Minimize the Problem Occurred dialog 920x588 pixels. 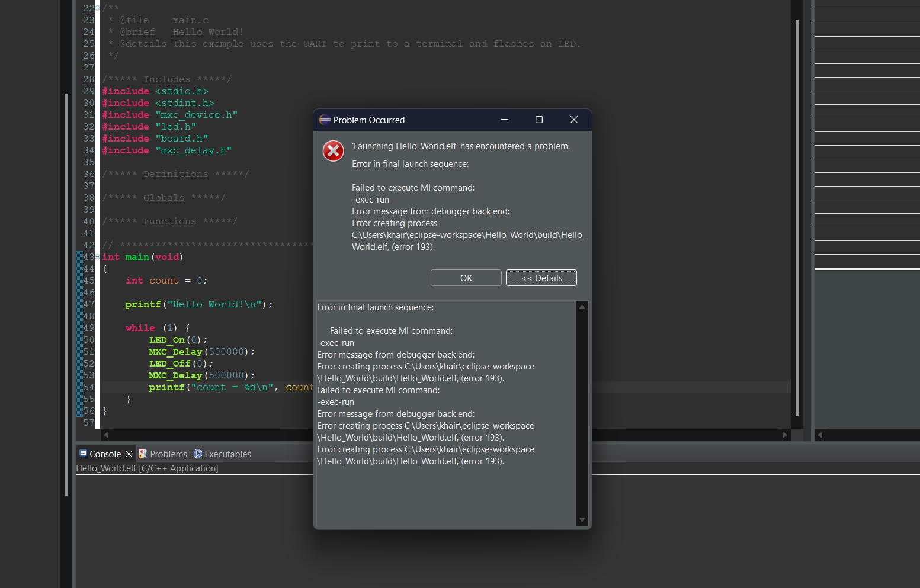[505, 120]
